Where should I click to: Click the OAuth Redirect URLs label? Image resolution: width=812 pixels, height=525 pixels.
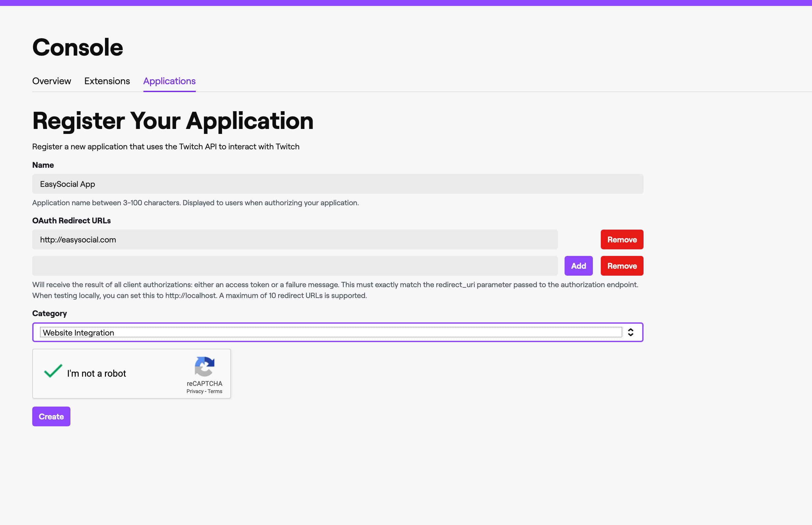click(x=71, y=221)
